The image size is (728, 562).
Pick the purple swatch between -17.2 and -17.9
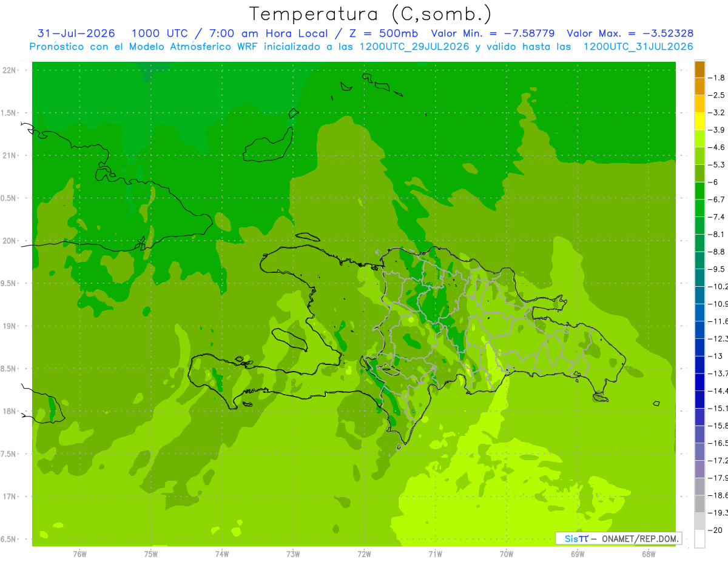point(699,469)
